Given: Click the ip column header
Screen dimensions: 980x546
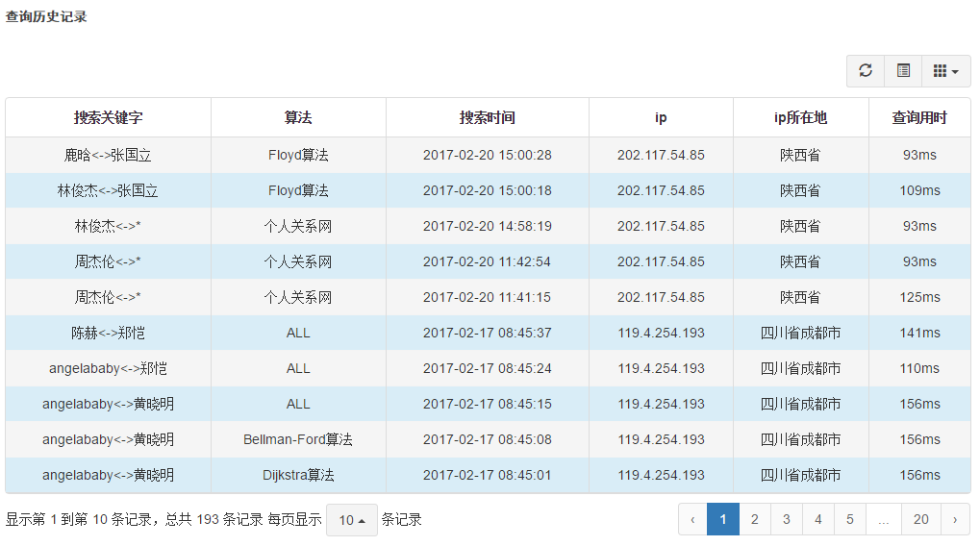Looking at the screenshot, I should [x=661, y=117].
